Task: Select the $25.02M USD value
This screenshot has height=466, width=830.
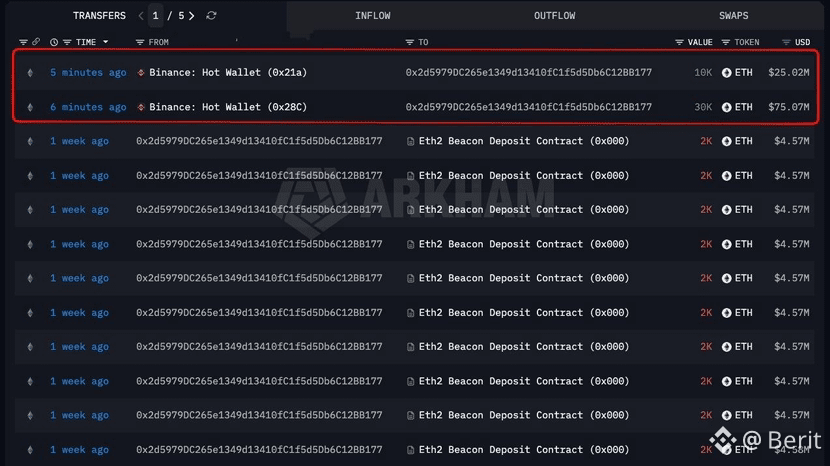Action: (x=789, y=73)
